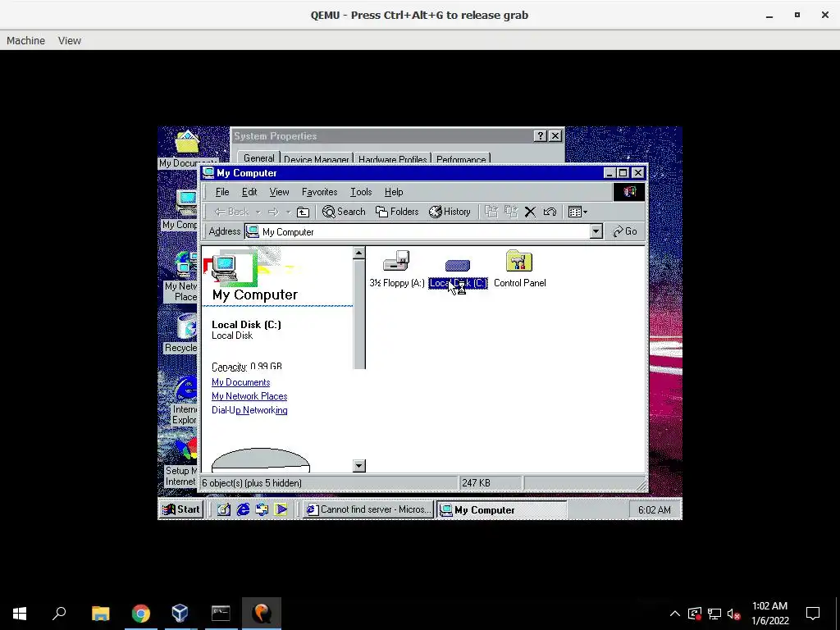This screenshot has height=630, width=840.
Task: Select the 3½ Floppy (A:) drive icon
Action: click(x=396, y=261)
